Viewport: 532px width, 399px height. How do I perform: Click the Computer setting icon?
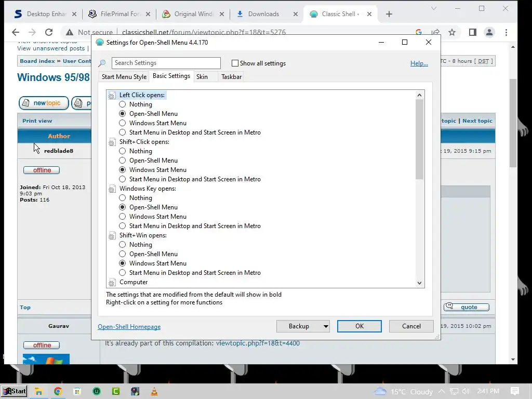[112, 282]
